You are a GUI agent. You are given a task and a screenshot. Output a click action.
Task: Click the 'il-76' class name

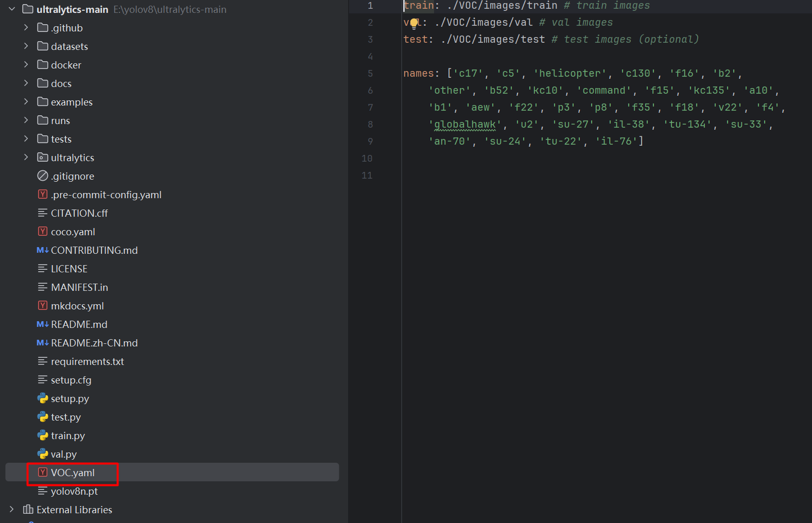tap(616, 142)
